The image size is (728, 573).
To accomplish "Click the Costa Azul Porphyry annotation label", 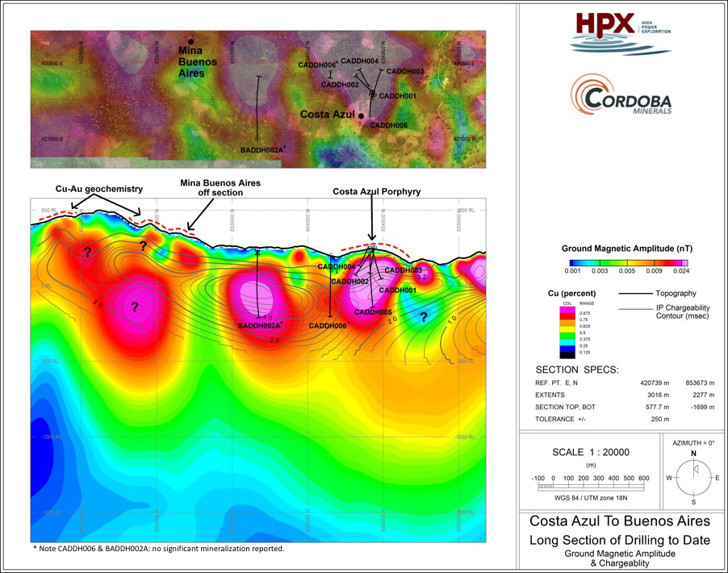I will (371, 192).
